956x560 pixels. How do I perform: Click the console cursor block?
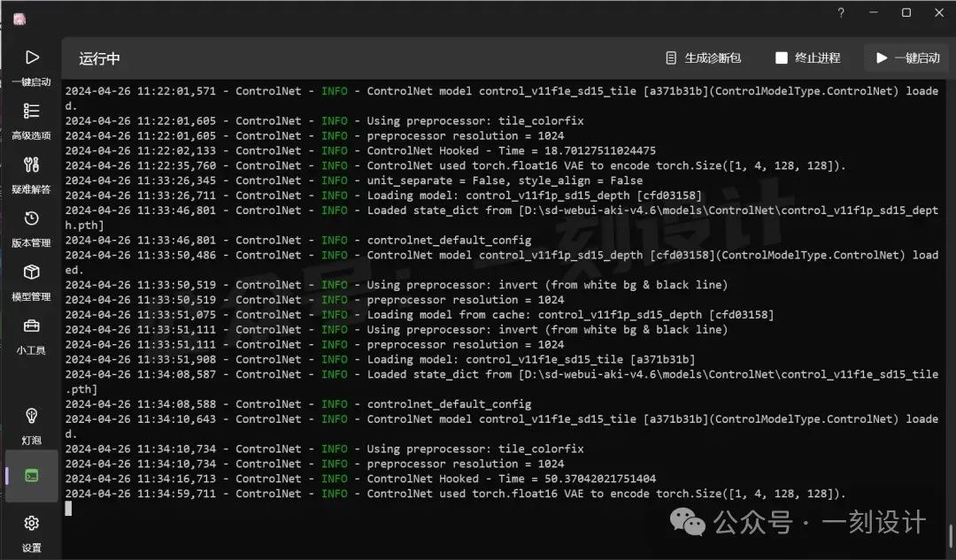tap(68, 508)
